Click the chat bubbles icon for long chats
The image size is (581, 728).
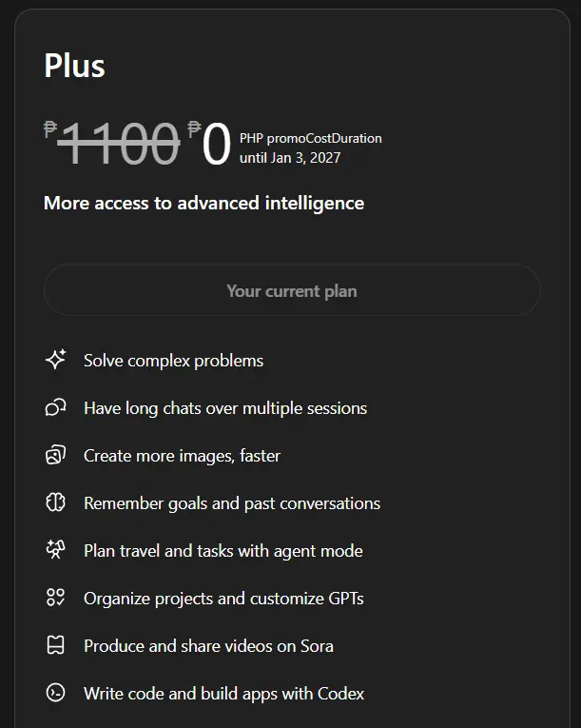[x=56, y=407]
